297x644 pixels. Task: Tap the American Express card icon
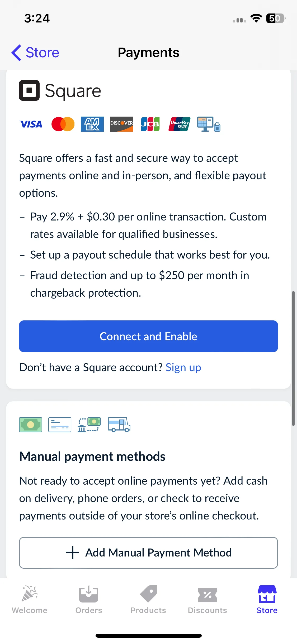[x=92, y=124]
